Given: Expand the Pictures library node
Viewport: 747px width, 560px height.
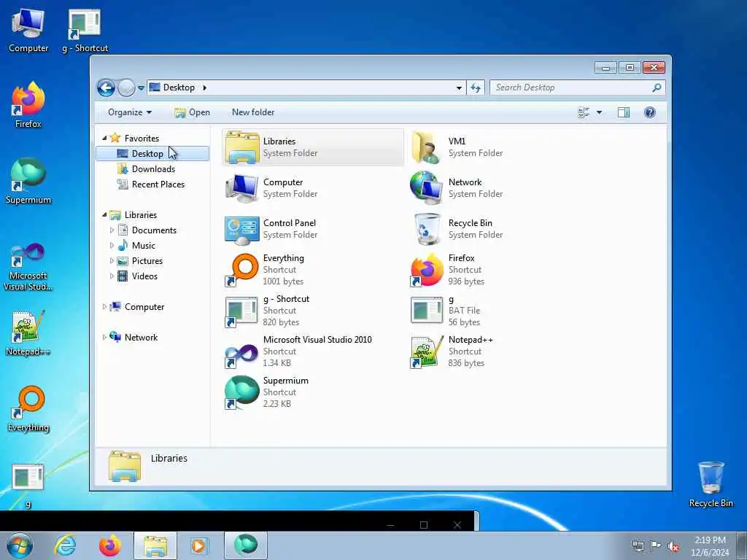Looking at the screenshot, I should [112, 261].
